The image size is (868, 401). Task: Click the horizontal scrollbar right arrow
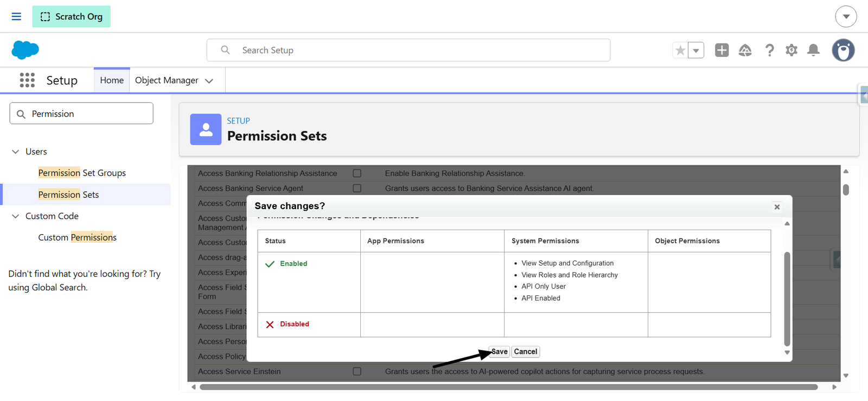(x=834, y=387)
